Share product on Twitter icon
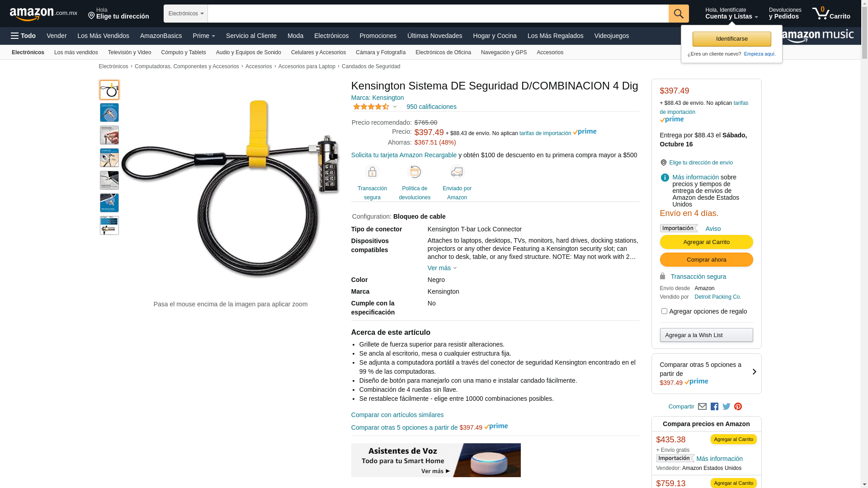Screen dimensions: 868x488 click(726, 407)
